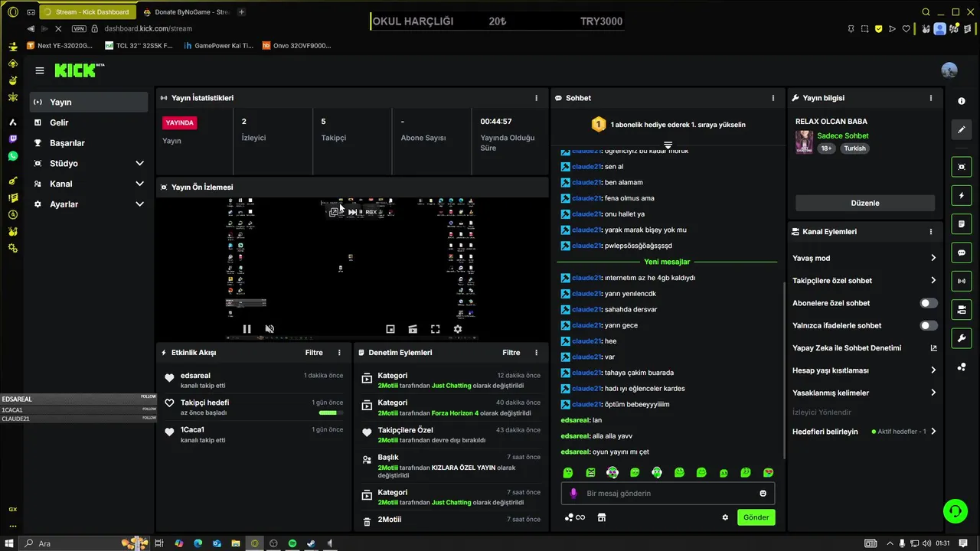The image size is (980, 551).
Task: Unmute the stream preview audio
Action: [269, 329]
